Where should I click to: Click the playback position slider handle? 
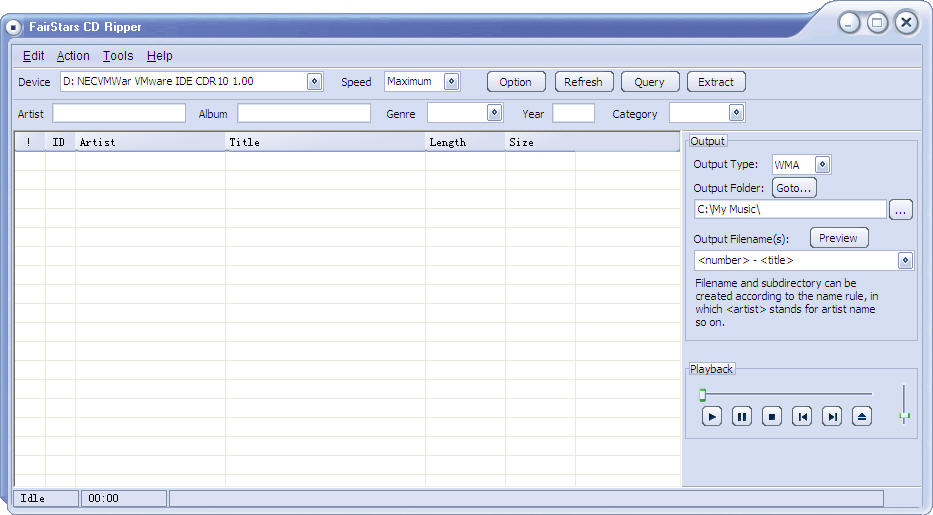(x=702, y=395)
